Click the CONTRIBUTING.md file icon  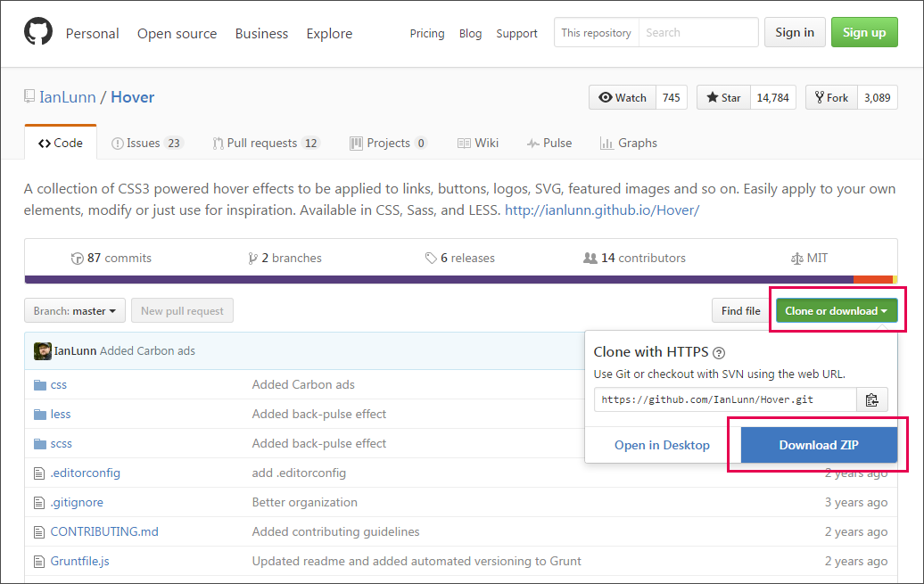[39, 532]
